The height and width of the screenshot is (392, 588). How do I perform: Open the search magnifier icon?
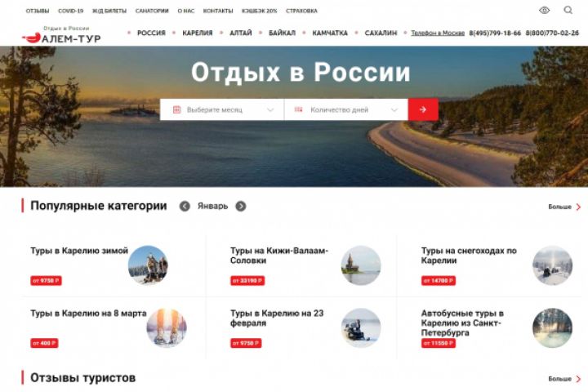568,10
